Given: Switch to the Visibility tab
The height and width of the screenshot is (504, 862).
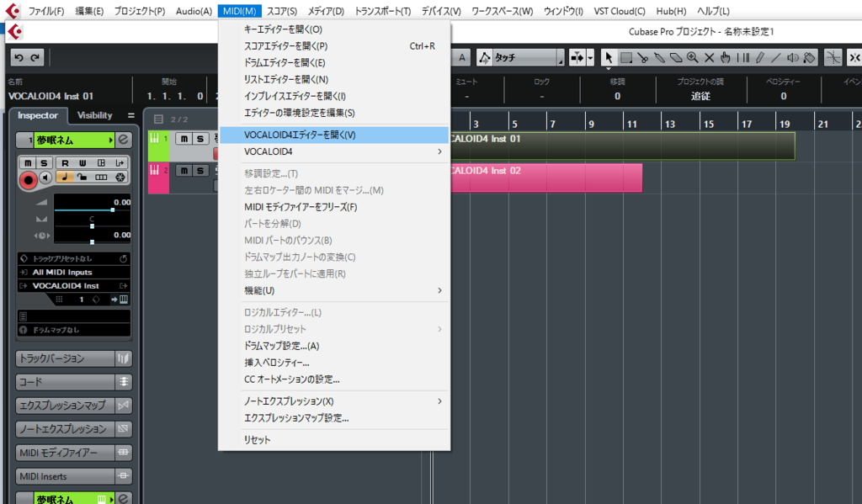Looking at the screenshot, I should (x=94, y=115).
